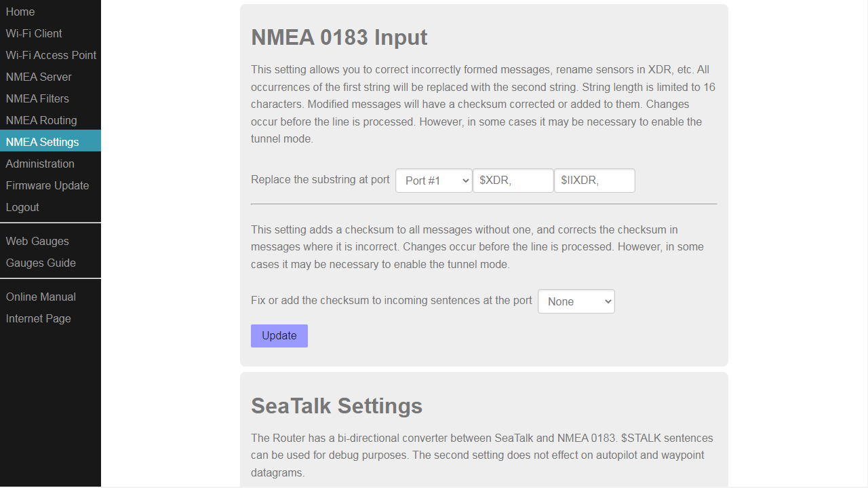868x488 pixels.
Task: Click the NMEA 0183 Input heading
Action: (x=339, y=37)
